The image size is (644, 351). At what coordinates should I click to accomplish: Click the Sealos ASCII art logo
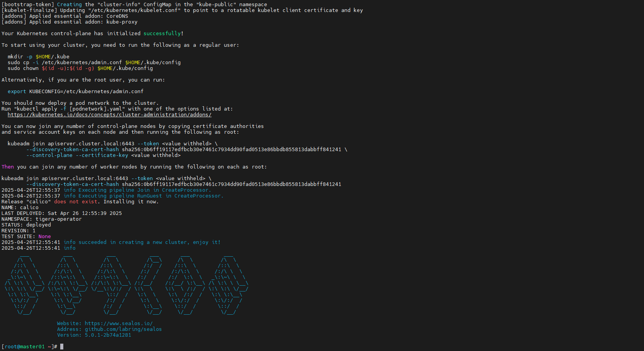click(x=126, y=285)
